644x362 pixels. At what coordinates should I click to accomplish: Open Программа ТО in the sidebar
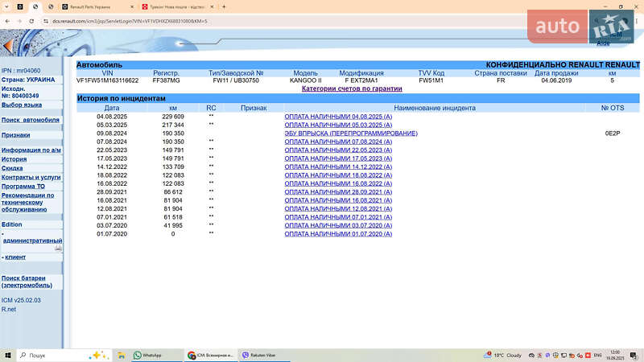click(24, 186)
